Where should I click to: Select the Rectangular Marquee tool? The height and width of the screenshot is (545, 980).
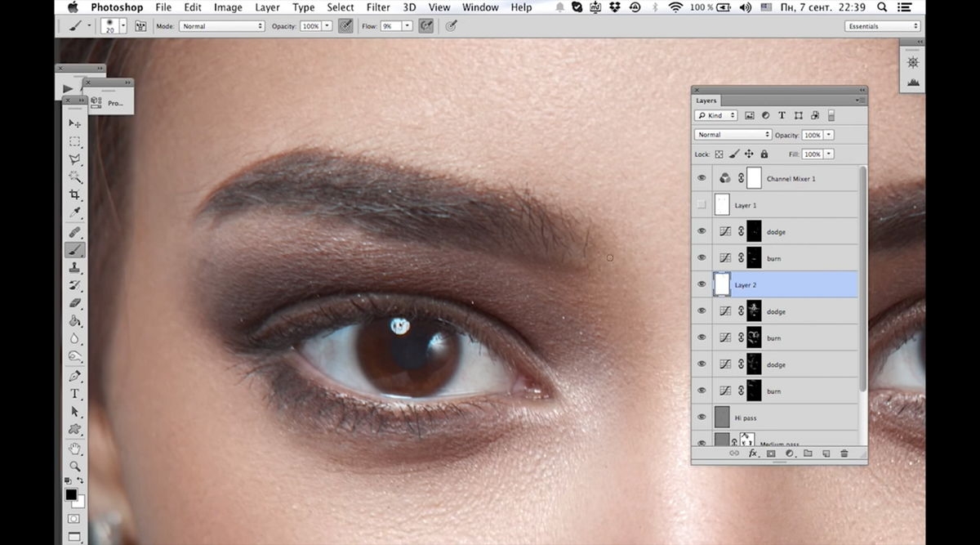74,141
